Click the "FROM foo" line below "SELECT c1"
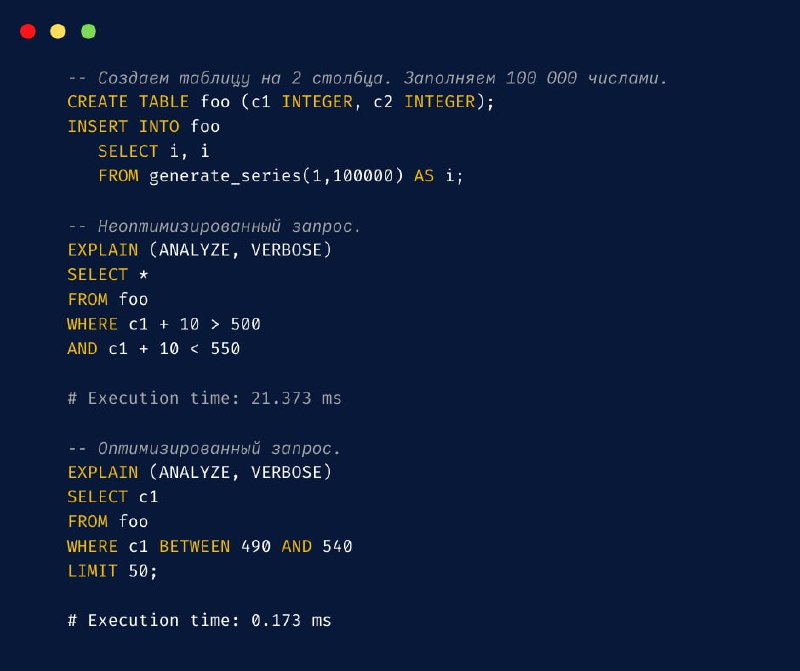 (107, 522)
